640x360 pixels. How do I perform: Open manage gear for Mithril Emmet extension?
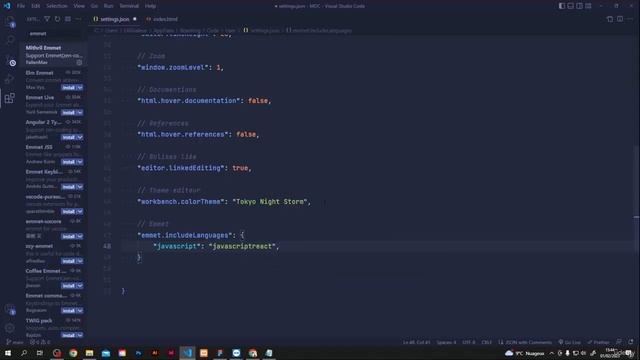(79, 62)
